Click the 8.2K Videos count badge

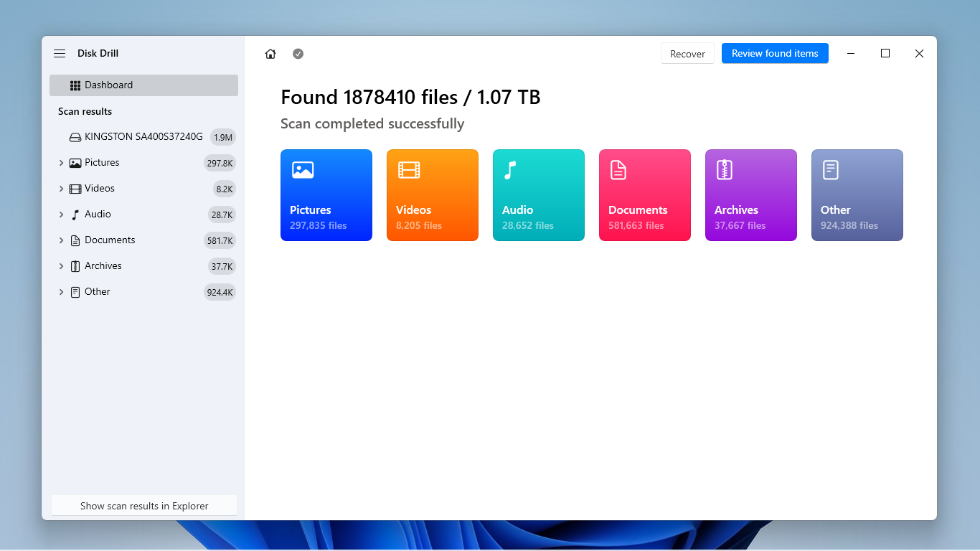(225, 189)
